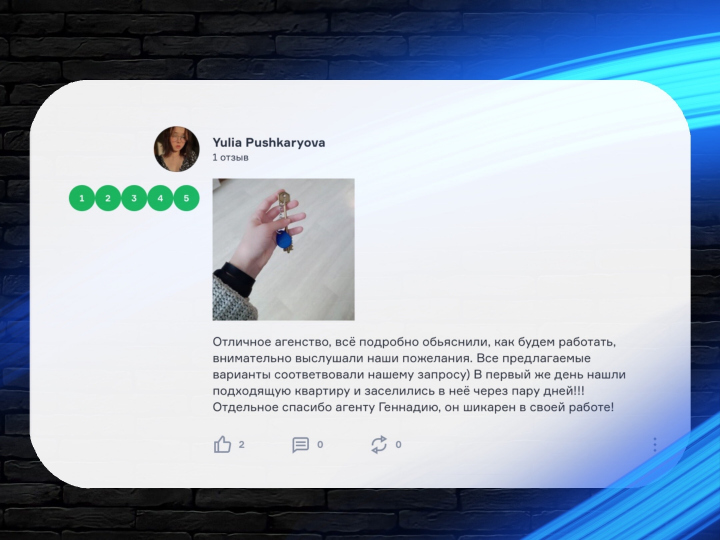This screenshot has height=540, width=720.
Task: Open the three-dot more options menu
Action: click(x=655, y=444)
